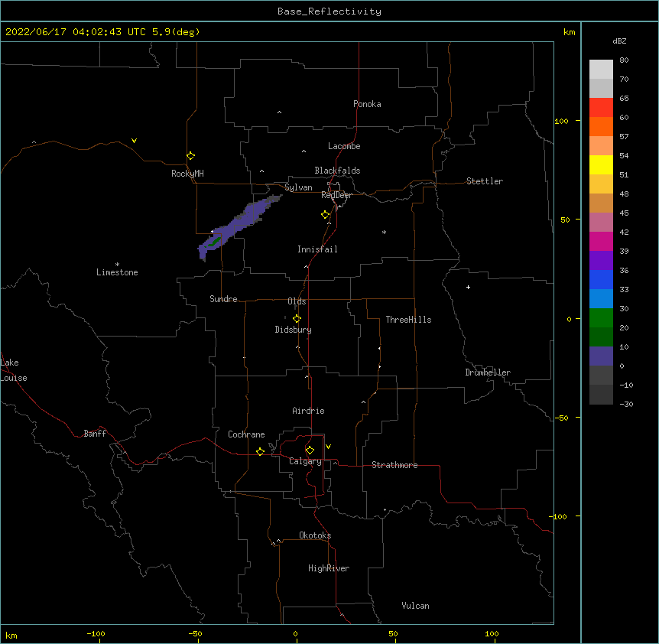Click the Stettler town label

pyautogui.click(x=485, y=181)
